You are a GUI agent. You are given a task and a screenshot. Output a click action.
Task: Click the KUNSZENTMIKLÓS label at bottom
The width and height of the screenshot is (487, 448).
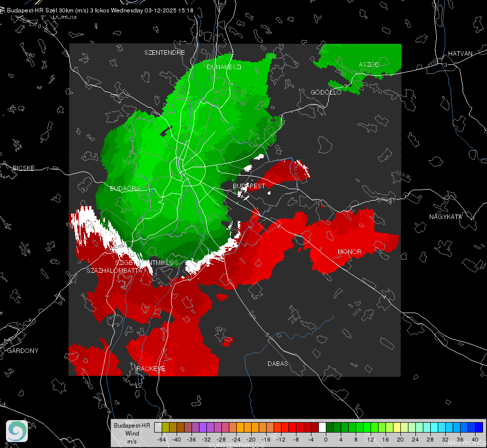pyautogui.click(x=236, y=445)
